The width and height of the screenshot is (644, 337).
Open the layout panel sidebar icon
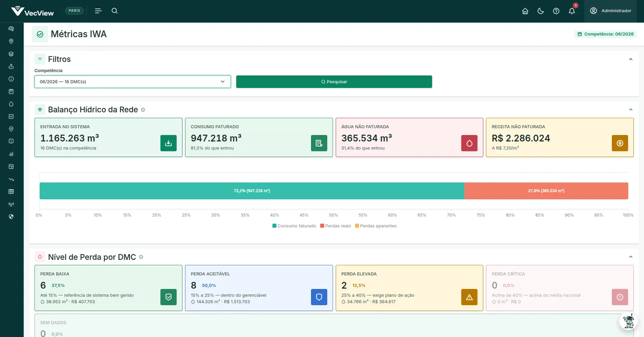[x=11, y=166]
